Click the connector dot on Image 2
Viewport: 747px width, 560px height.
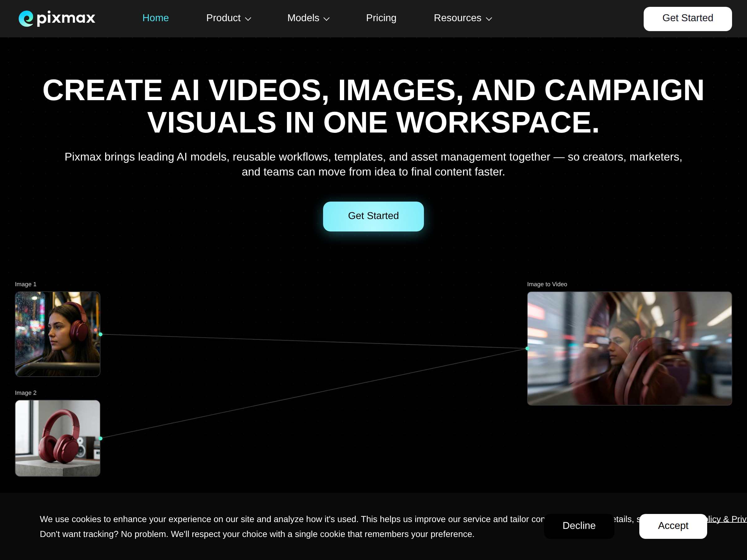(100, 438)
